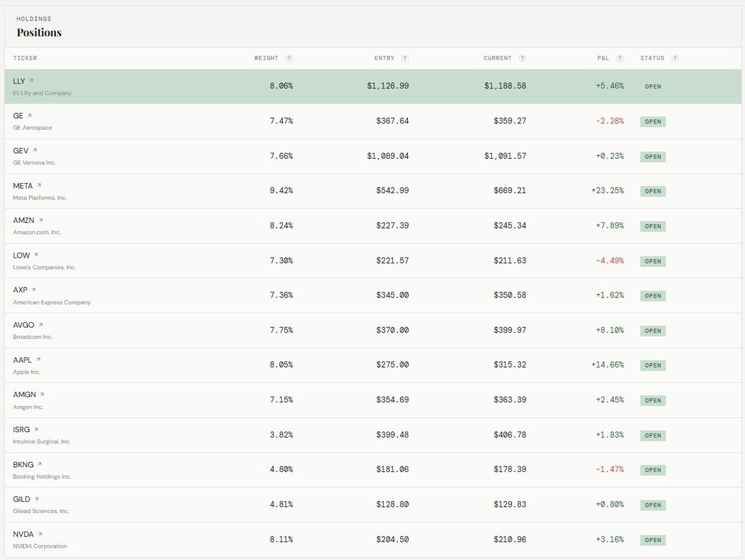745x560 pixels.
Task: Open external link arrow next to LLY
Action: (32, 81)
